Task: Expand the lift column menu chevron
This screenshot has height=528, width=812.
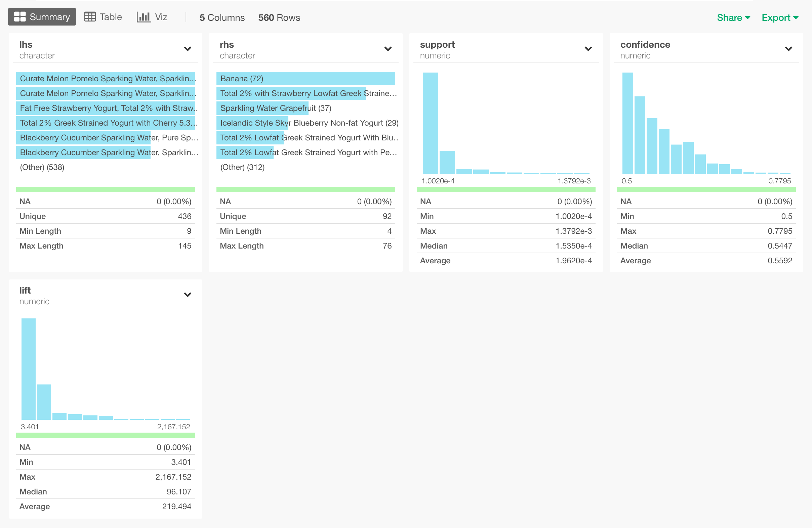Action: [187, 295]
